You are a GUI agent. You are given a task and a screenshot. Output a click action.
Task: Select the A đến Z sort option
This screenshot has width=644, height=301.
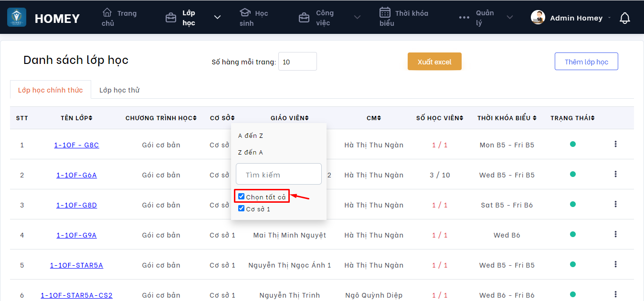pos(251,135)
